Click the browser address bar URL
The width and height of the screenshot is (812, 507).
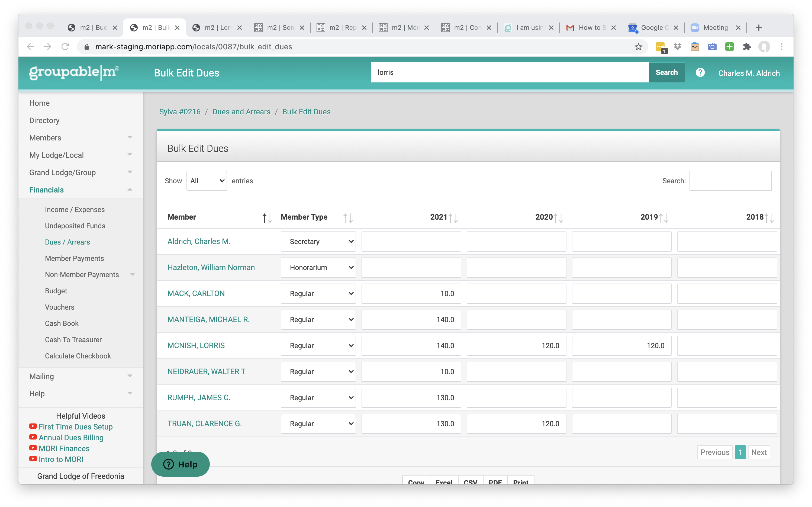click(194, 47)
